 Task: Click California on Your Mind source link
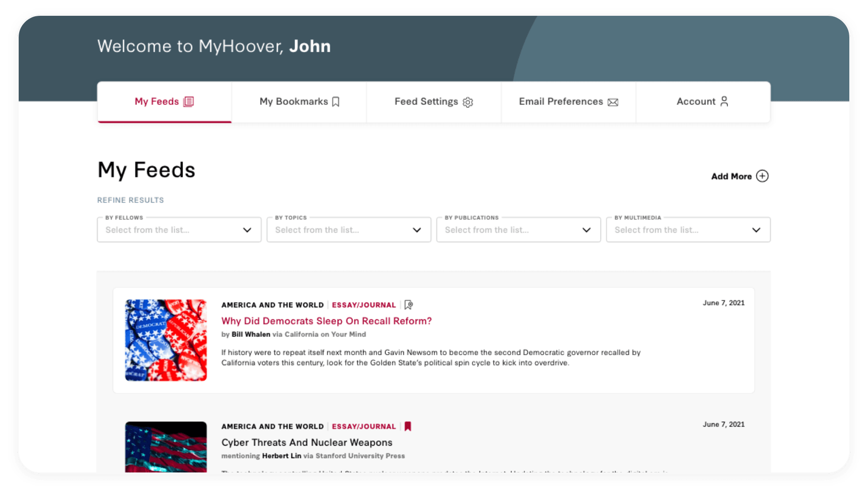(325, 334)
